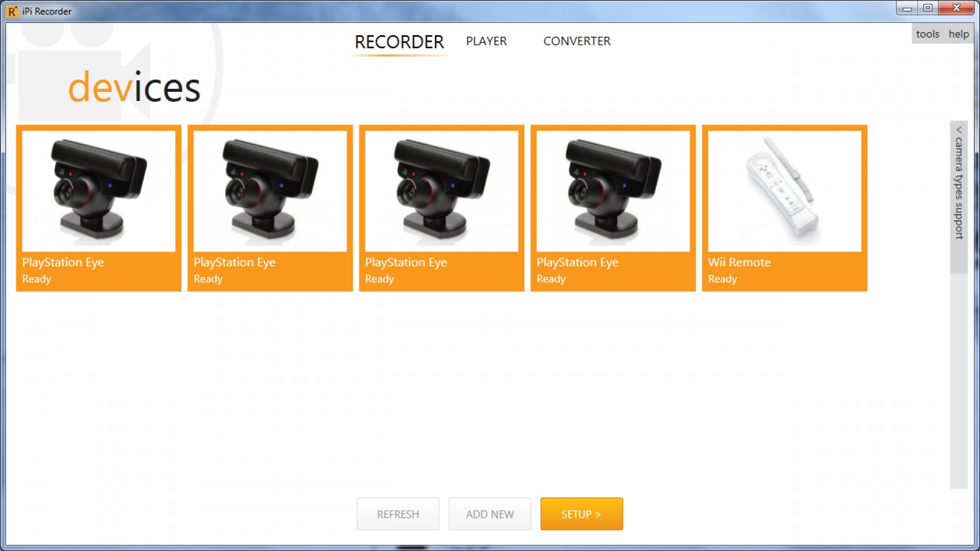The height and width of the screenshot is (551, 980).
Task: Select the first PlayStation Eye device tile
Action: point(99,208)
